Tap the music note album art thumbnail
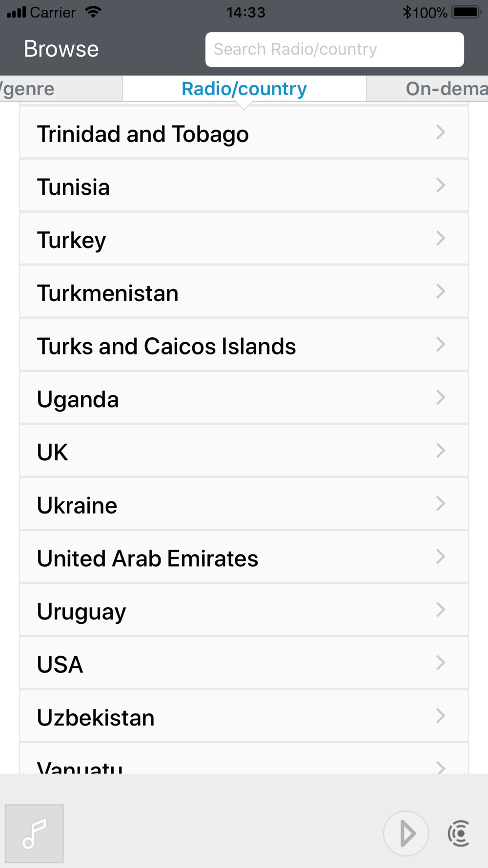 click(34, 833)
